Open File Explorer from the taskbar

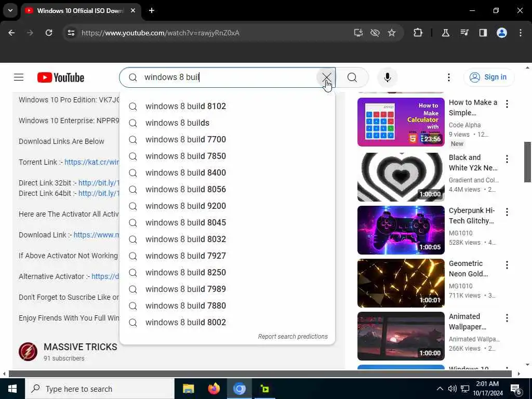[x=188, y=389]
